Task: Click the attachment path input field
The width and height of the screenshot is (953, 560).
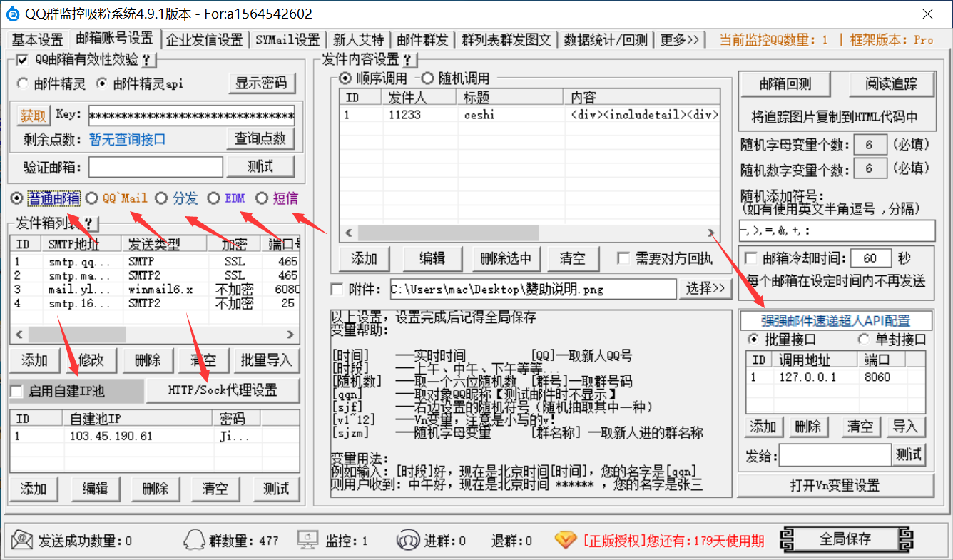Action: (532, 289)
